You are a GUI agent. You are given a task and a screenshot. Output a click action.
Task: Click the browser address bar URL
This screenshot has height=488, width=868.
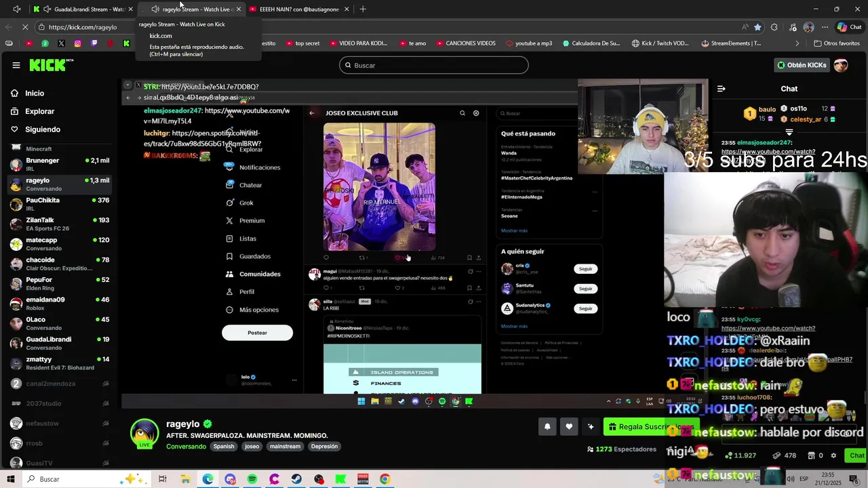83,27
